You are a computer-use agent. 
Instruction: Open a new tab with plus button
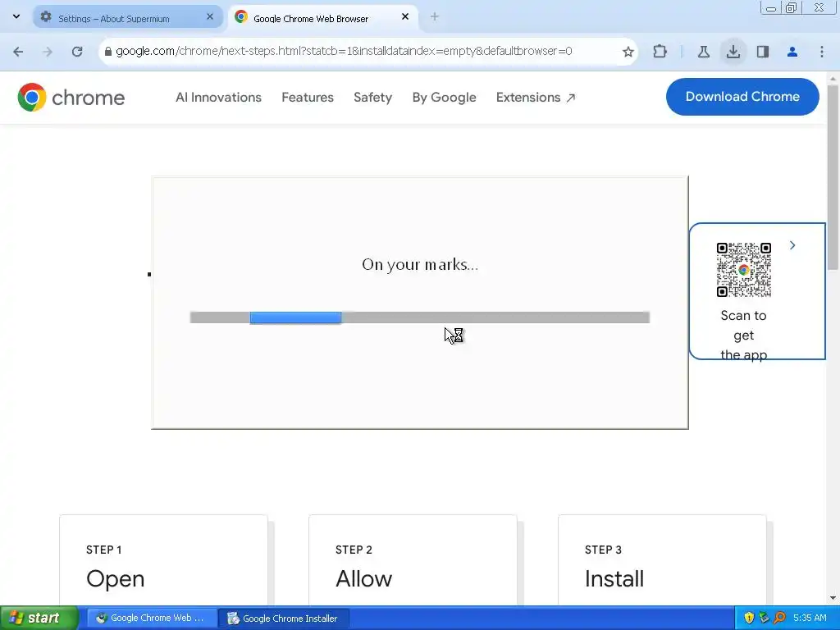tap(435, 17)
